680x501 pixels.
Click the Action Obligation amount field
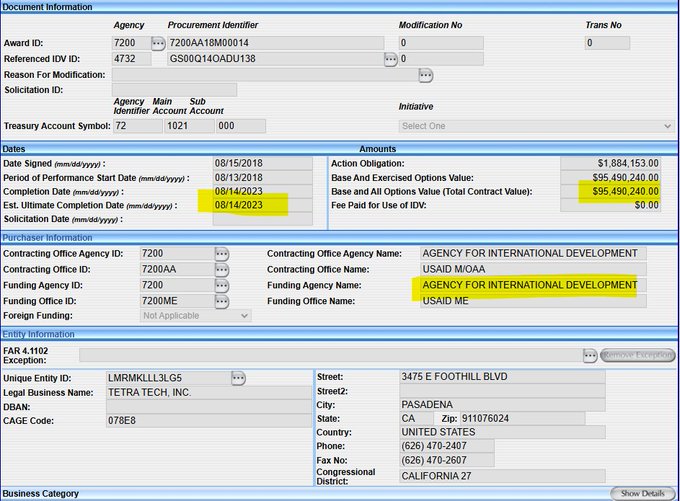click(610, 163)
